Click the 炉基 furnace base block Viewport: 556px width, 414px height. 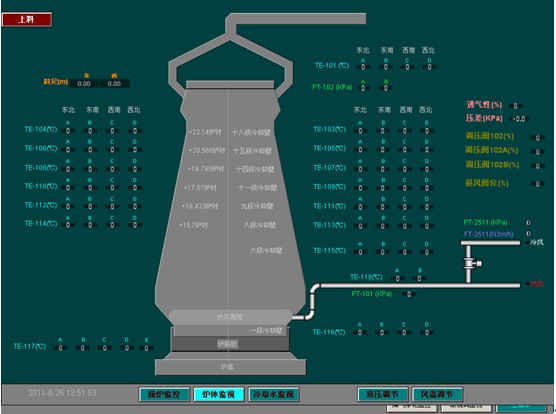point(230,367)
